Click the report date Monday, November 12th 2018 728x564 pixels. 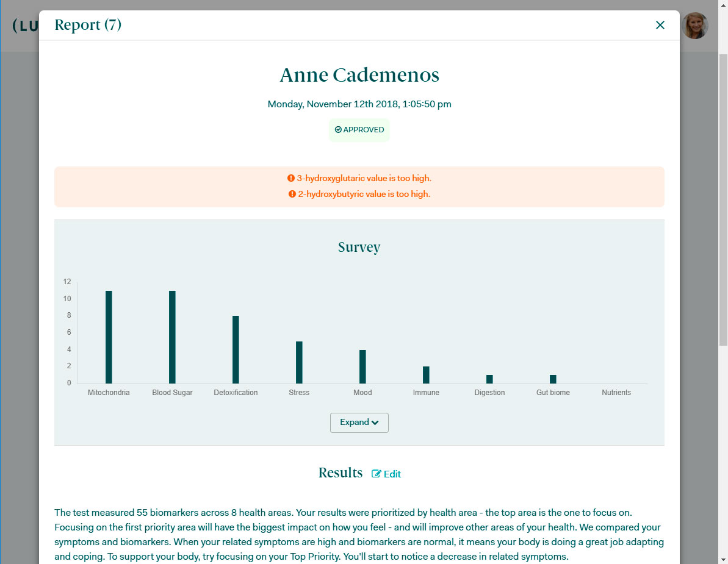point(359,104)
